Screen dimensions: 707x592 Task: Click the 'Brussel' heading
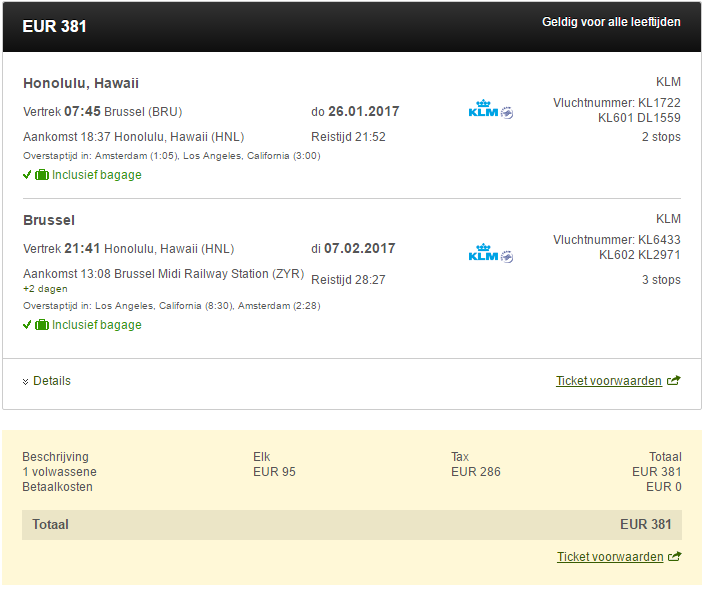coord(49,220)
